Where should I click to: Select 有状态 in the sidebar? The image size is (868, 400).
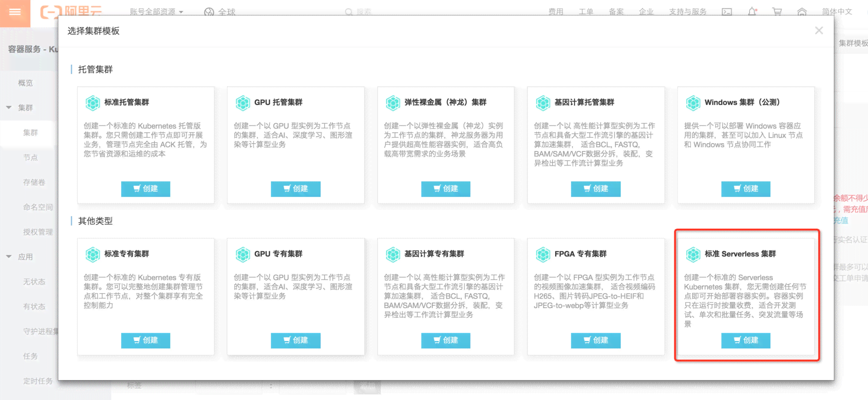tap(34, 307)
